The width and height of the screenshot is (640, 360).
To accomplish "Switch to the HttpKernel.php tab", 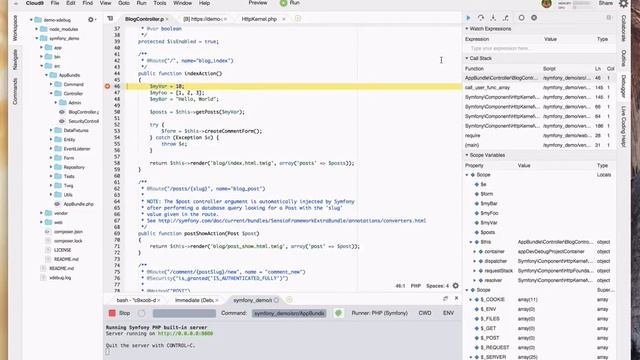I will (259, 19).
